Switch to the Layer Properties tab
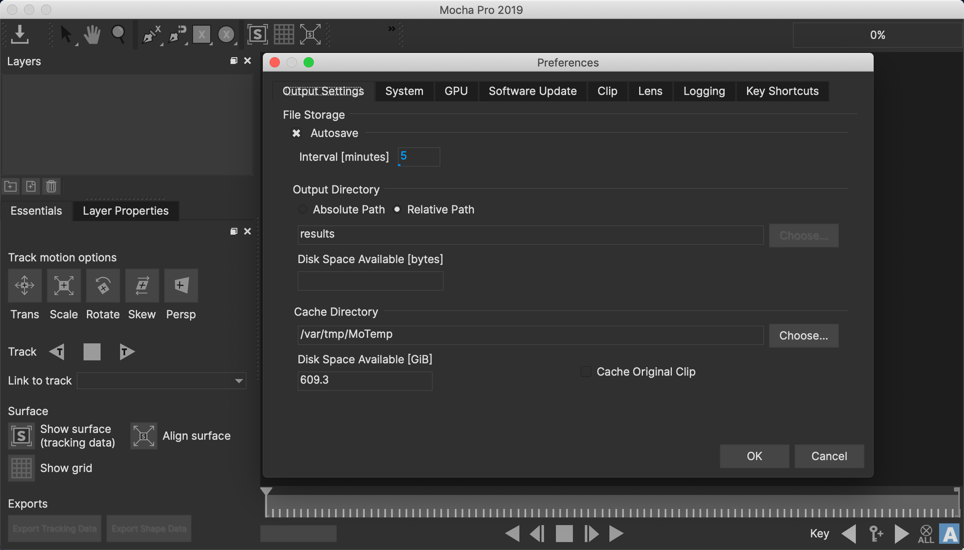 125,211
